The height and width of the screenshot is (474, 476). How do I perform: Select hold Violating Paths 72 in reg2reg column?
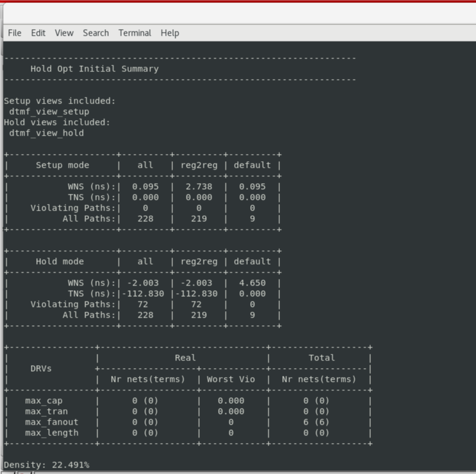coord(197,305)
